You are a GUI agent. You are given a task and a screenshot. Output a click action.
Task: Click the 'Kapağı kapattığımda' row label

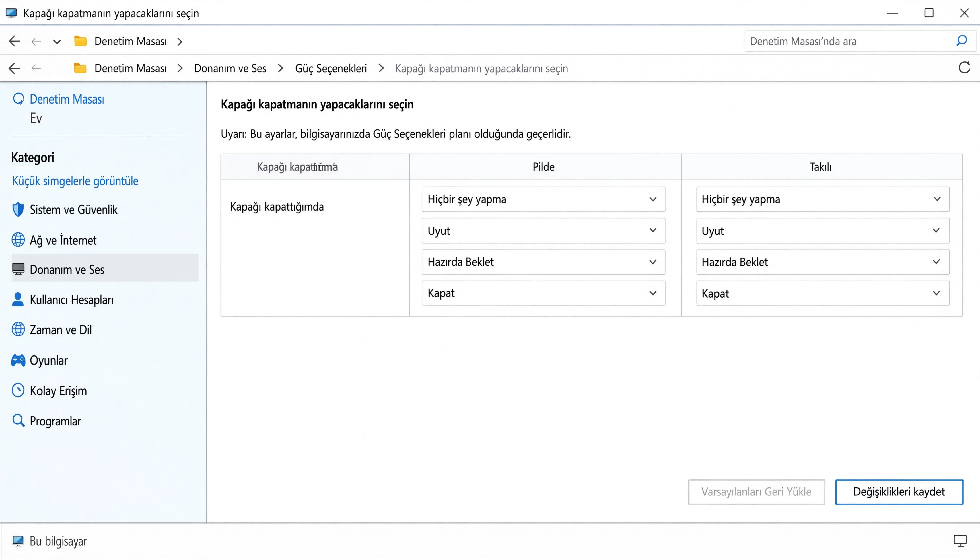point(277,207)
